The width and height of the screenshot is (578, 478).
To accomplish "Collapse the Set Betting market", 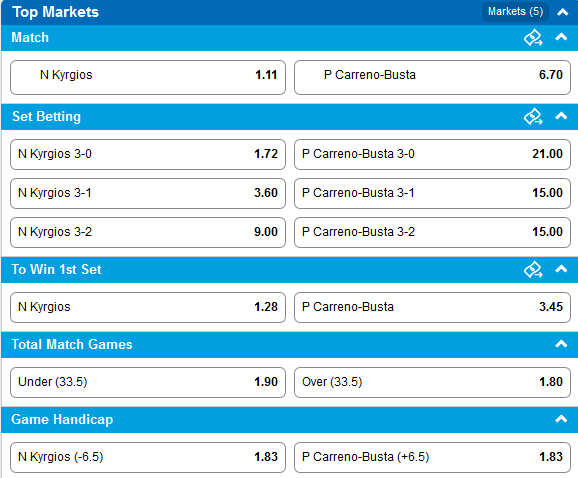I will 561,116.
